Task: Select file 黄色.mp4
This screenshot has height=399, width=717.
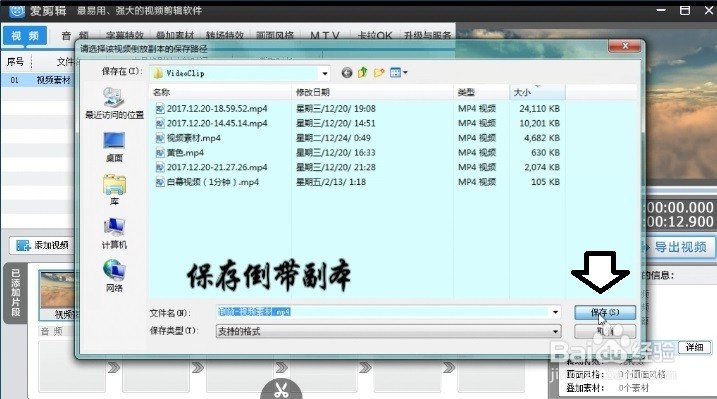Action: pyautogui.click(x=185, y=152)
